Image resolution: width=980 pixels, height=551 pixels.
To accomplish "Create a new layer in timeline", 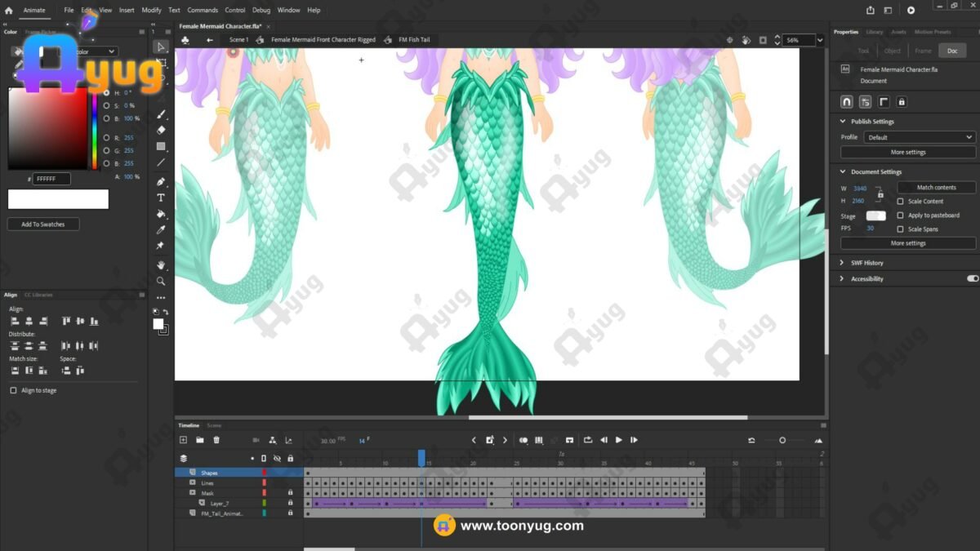I will point(183,440).
